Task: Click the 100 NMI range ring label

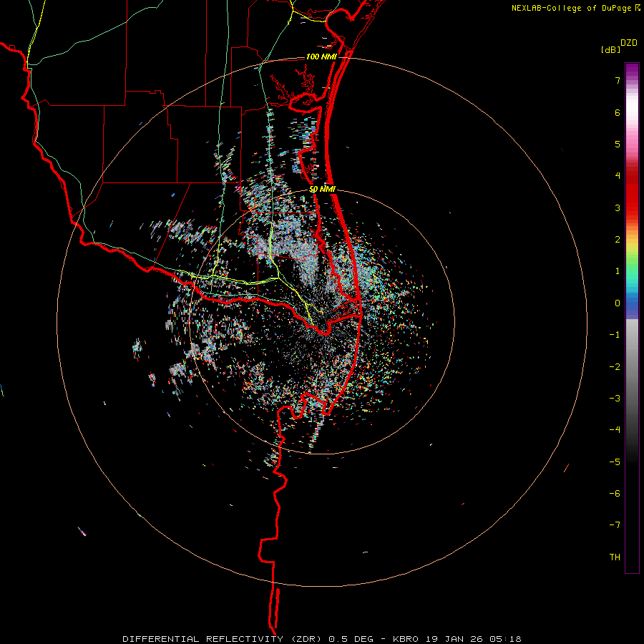Action: click(321, 57)
